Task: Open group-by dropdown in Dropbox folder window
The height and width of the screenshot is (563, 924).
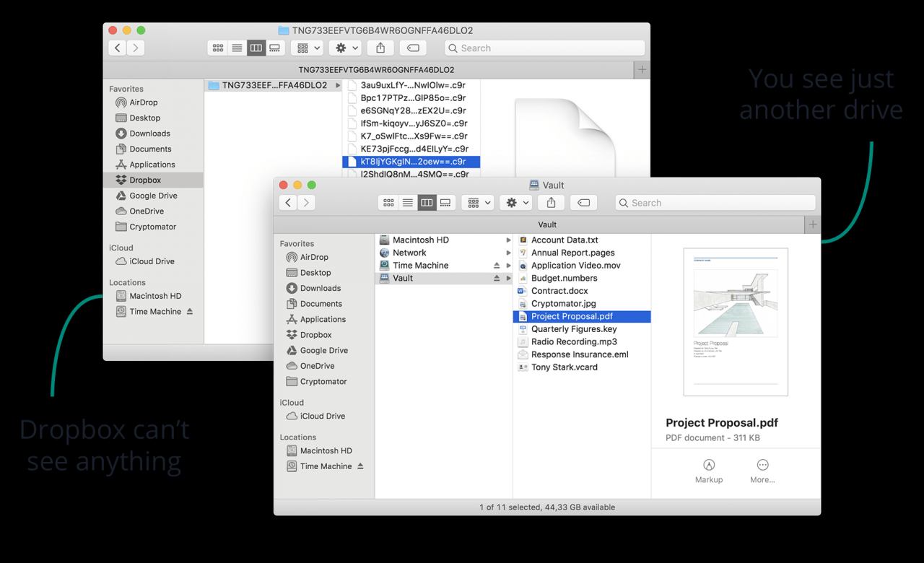Action: [x=307, y=48]
